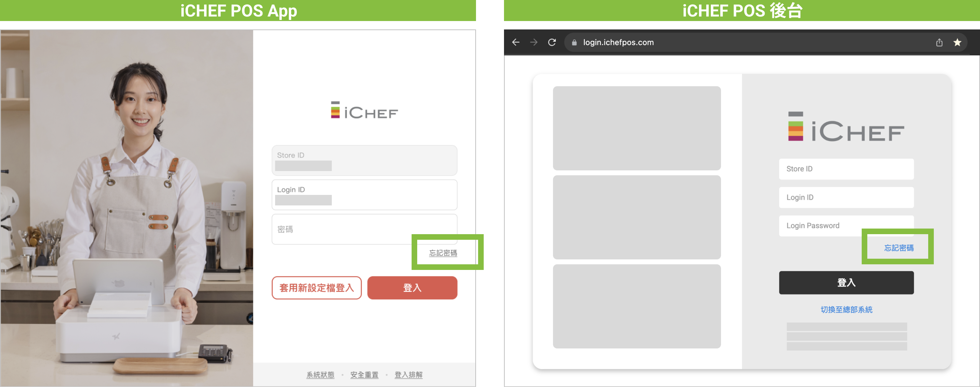Click the browser forward arrow

(534, 42)
